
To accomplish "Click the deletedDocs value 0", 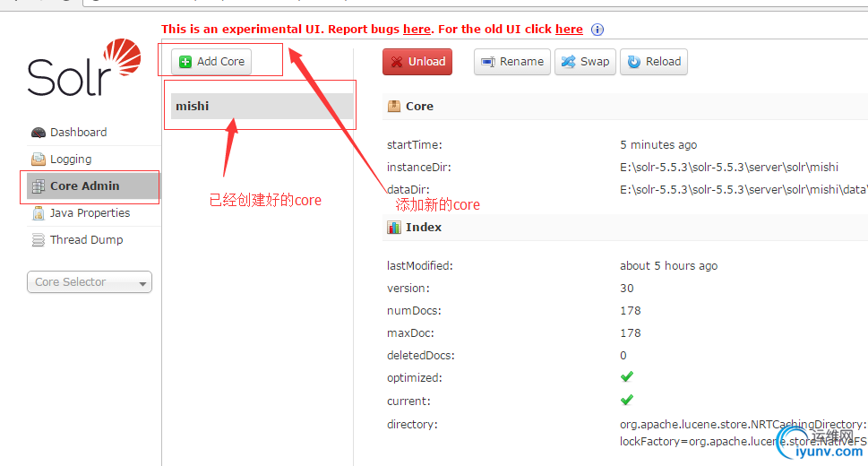I will coord(623,356).
